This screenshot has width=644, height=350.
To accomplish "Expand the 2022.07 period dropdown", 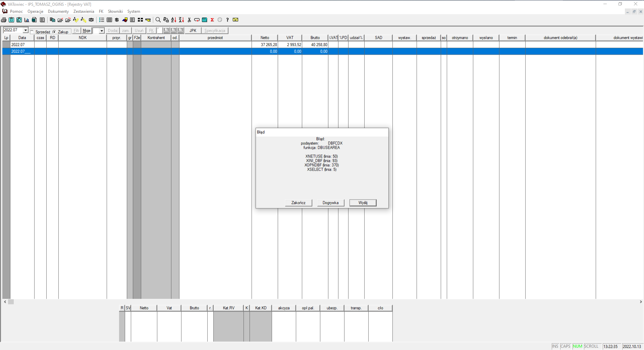I will [x=25, y=30].
